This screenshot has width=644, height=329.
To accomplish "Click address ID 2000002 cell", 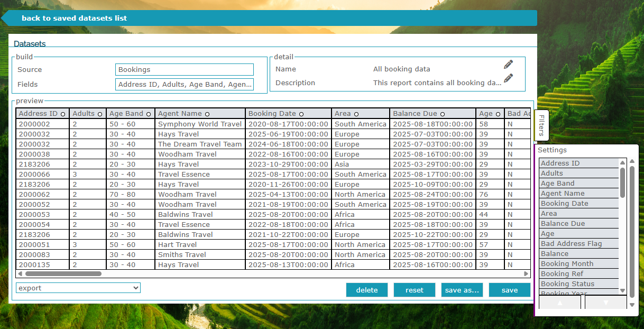I will point(42,124).
